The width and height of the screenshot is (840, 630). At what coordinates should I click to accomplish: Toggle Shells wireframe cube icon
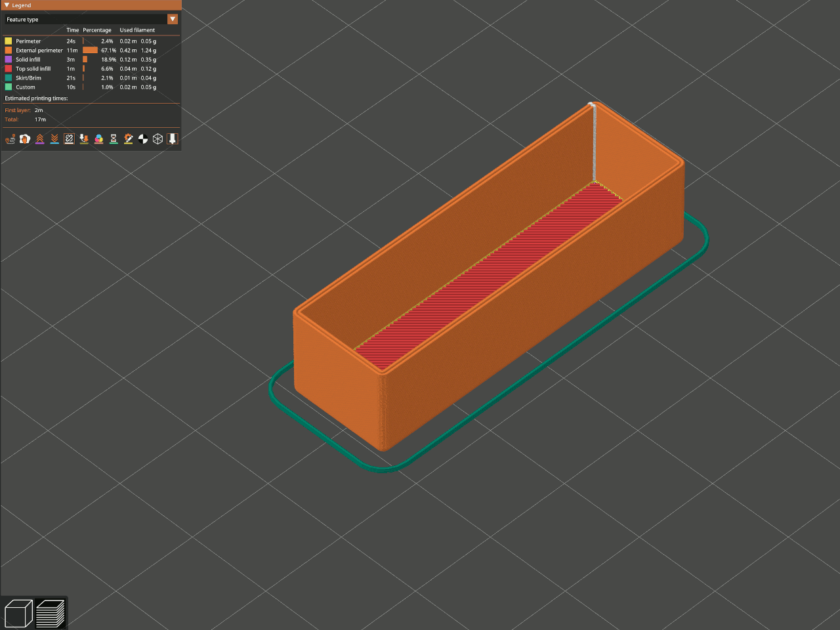coord(158,138)
